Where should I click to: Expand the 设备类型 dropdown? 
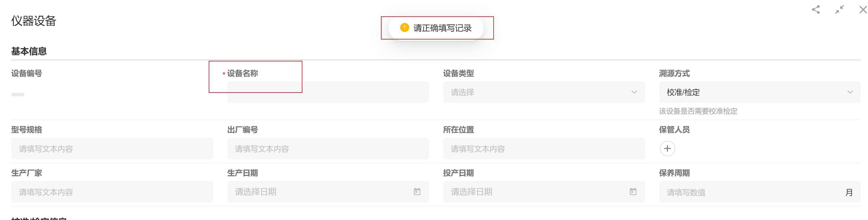[543, 92]
